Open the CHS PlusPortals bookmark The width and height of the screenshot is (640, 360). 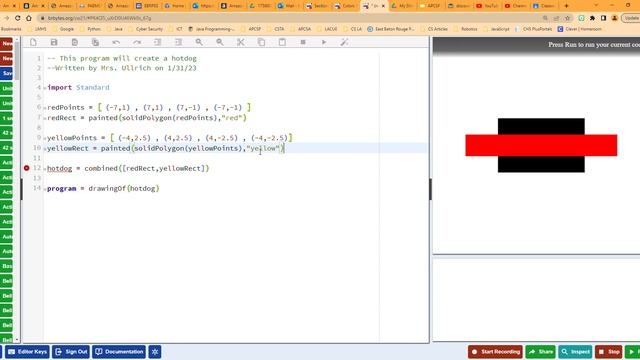coord(534,29)
